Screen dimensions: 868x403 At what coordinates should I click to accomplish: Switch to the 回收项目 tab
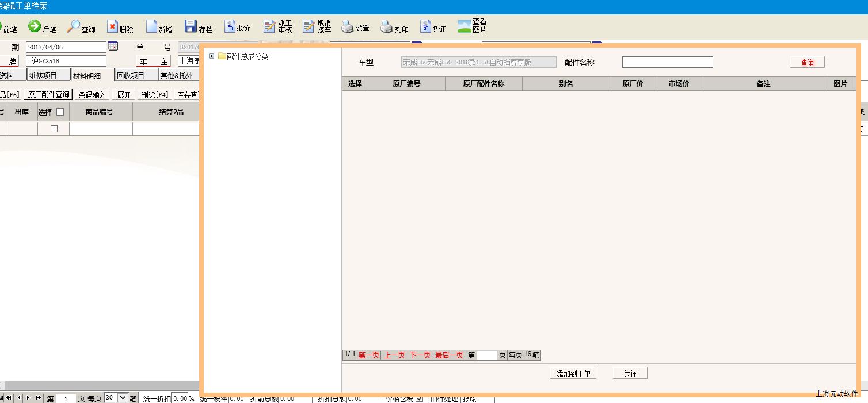pyautogui.click(x=131, y=75)
